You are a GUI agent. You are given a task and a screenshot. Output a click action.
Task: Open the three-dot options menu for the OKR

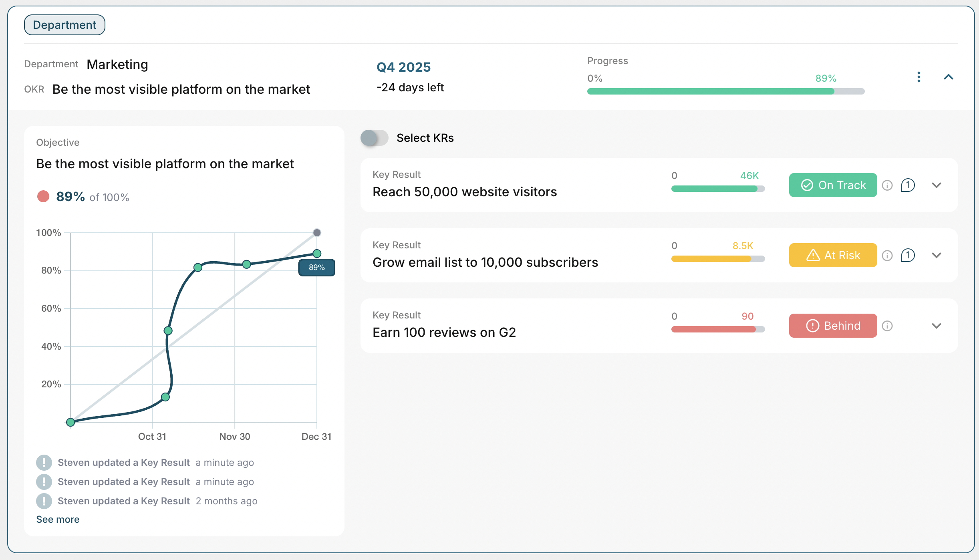tap(919, 77)
